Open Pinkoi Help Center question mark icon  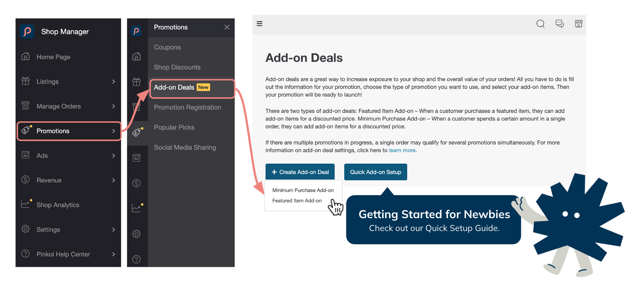click(25, 254)
